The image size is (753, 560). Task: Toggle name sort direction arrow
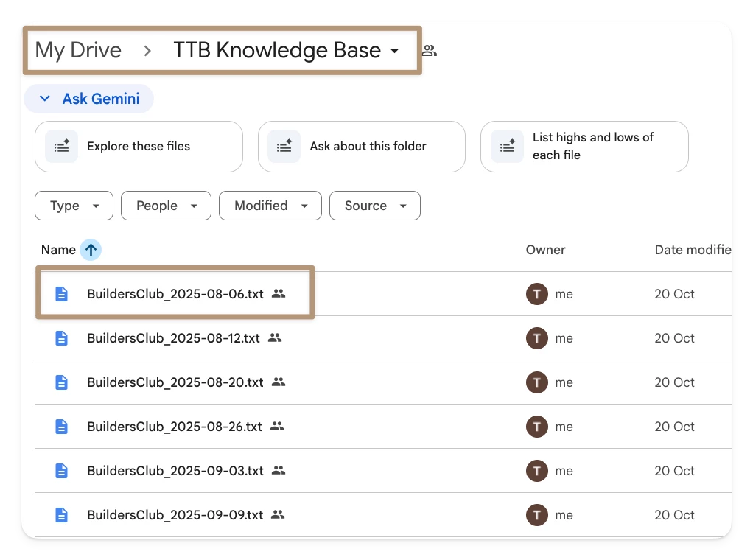coord(91,250)
